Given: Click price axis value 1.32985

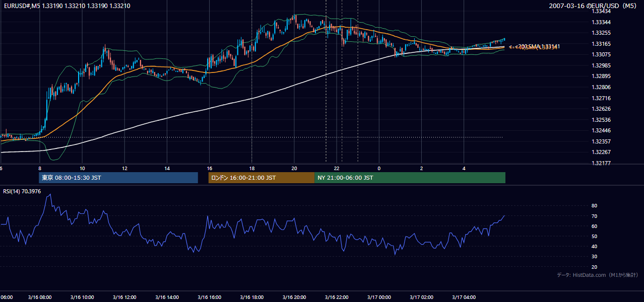Looking at the screenshot, I should click(x=601, y=65).
